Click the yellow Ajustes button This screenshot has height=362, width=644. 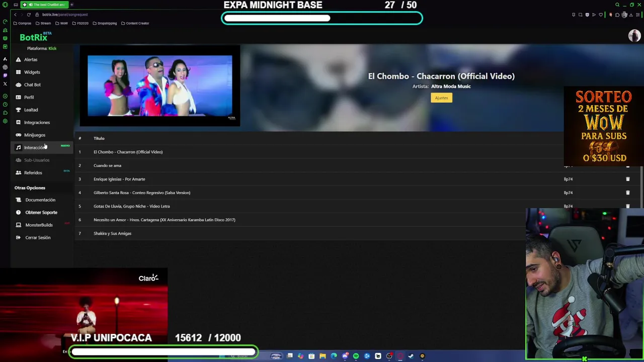click(x=441, y=98)
